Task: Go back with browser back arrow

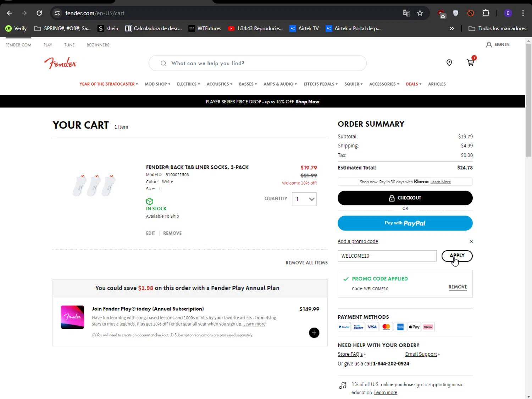Action: coord(9,13)
